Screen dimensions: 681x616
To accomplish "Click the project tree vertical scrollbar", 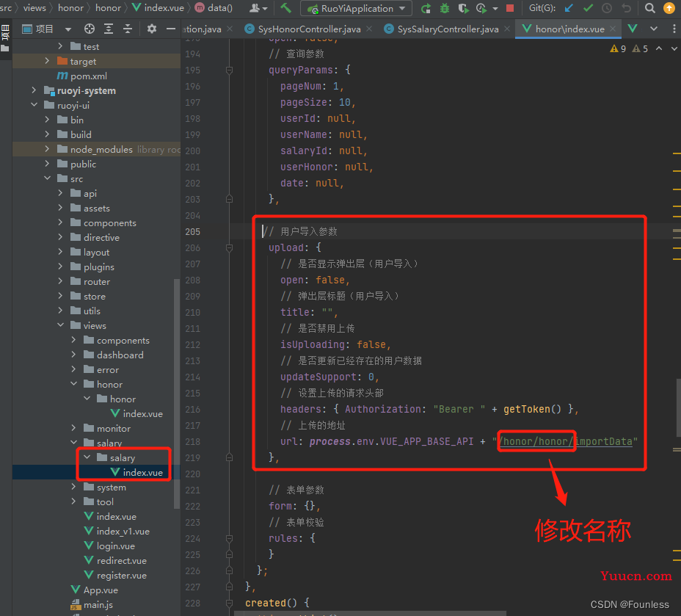I will pos(176,393).
